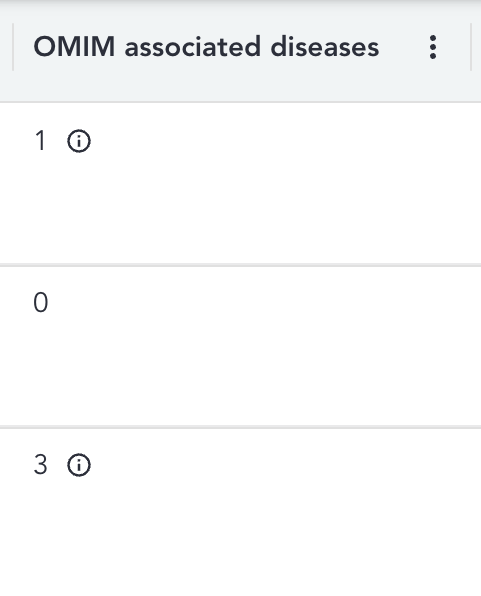The width and height of the screenshot is (481, 596).
Task: Click the three vertical dots in header
Action: tap(432, 47)
